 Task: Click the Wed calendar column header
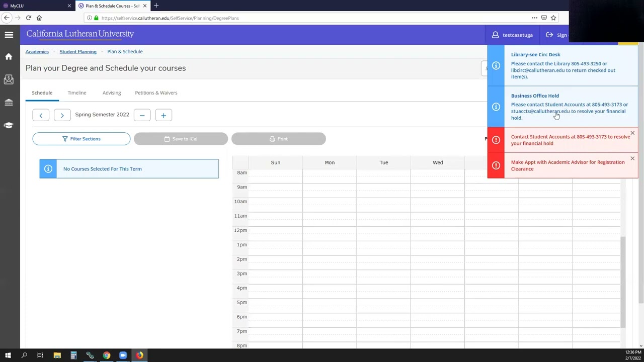438,162
